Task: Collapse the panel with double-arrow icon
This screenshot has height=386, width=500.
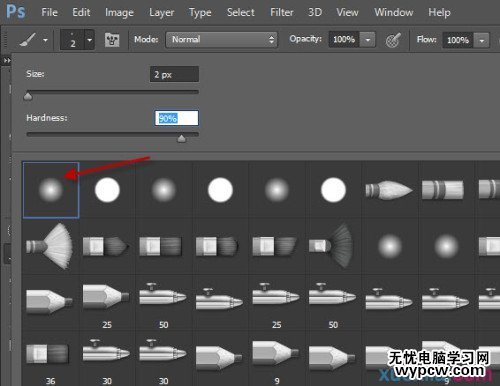Action: click(x=7, y=61)
